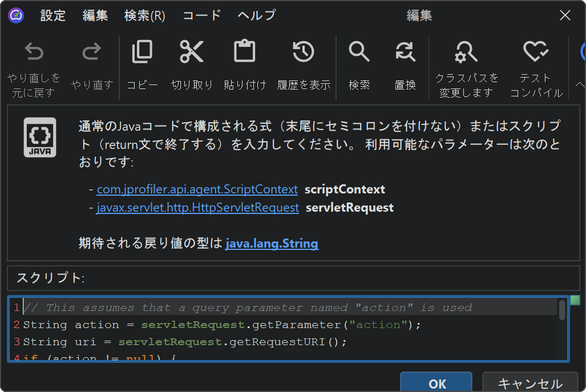Open the 設定 menu
The height and width of the screenshot is (392, 586).
(x=53, y=15)
